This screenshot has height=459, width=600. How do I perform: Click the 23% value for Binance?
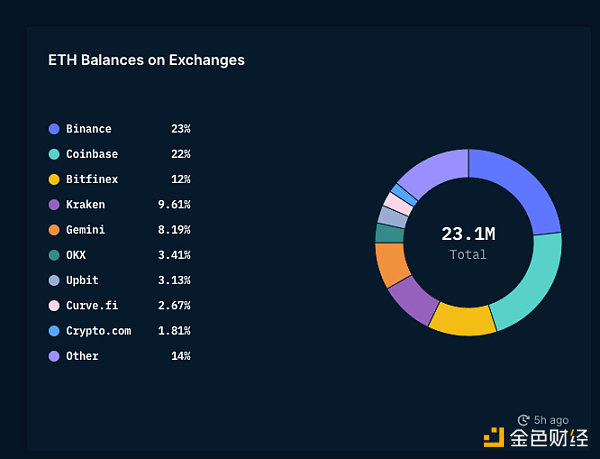pyautogui.click(x=181, y=129)
